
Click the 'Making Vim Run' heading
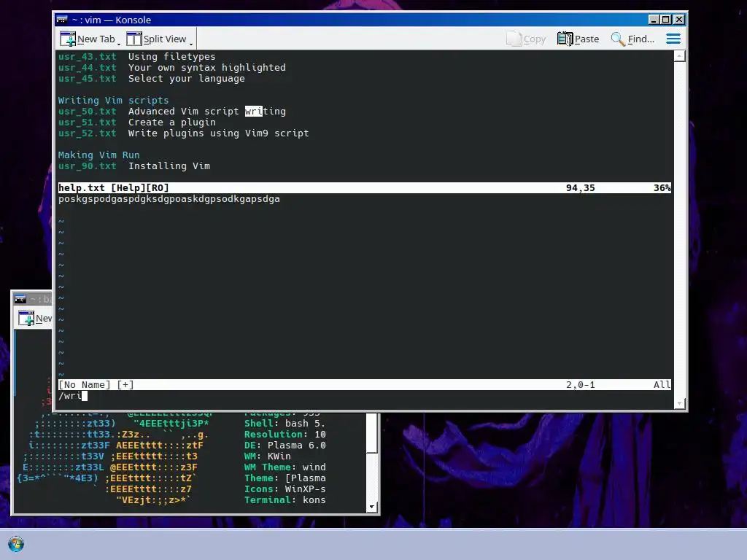point(98,155)
